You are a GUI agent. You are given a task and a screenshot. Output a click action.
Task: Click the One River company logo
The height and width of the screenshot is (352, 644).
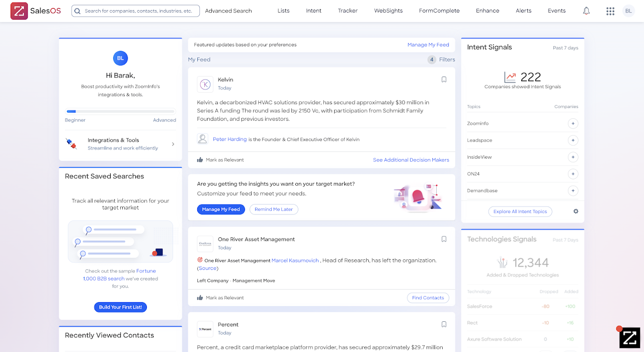click(x=205, y=244)
